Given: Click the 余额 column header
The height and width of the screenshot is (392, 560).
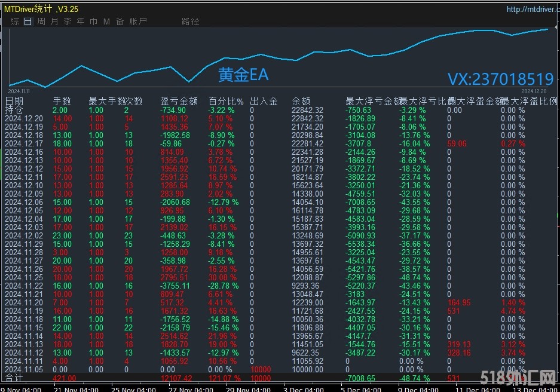Looking at the screenshot, I should coord(301,101).
